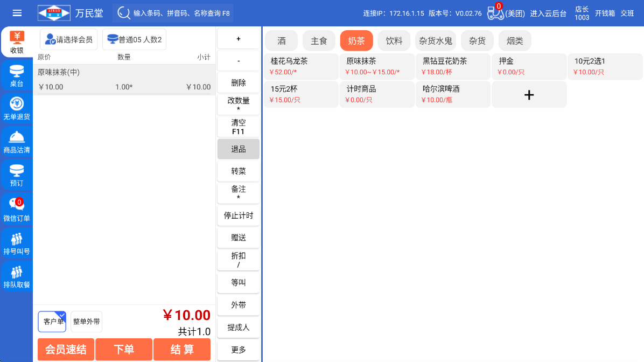Open 无单退货 refund sidebar icon

17,109
